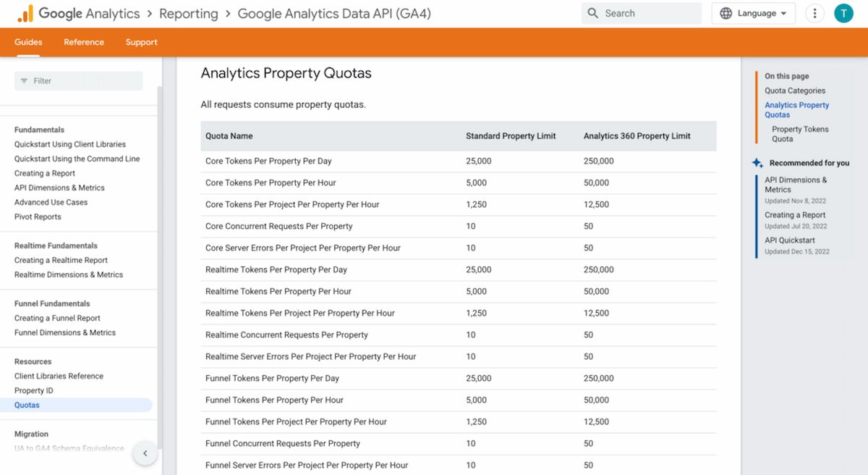Click the Fundamentals section heading
The width and height of the screenshot is (868, 475).
[x=39, y=130]
